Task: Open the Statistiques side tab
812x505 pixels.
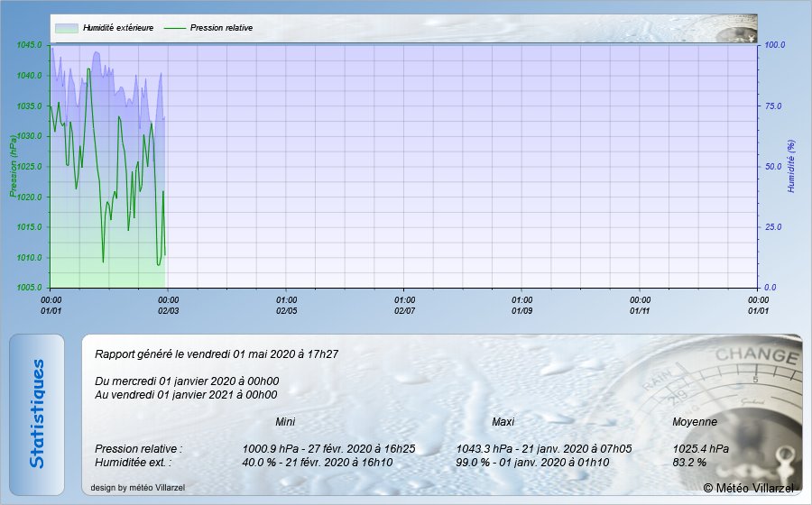Action: [x=37, y=414]
